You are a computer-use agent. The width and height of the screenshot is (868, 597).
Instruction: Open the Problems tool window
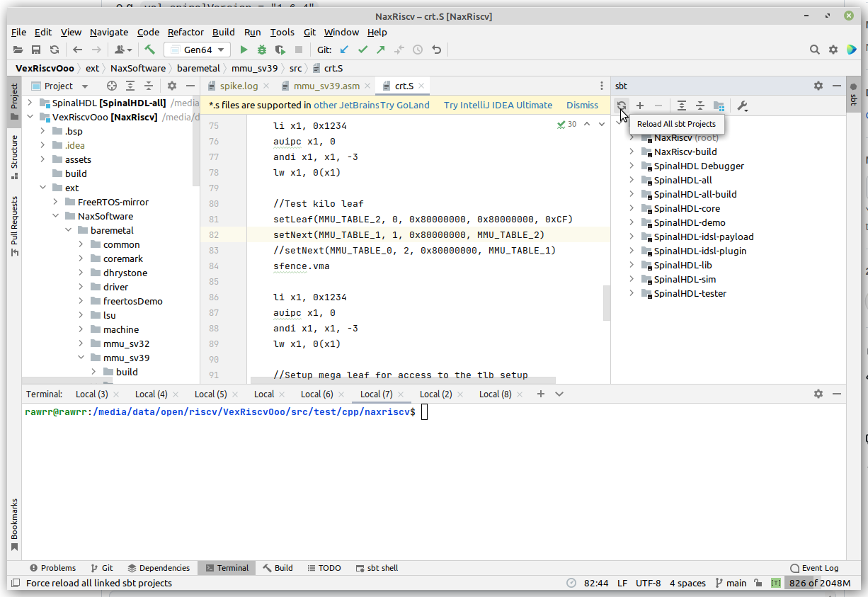pyautogui.click(x=53, y=568)
